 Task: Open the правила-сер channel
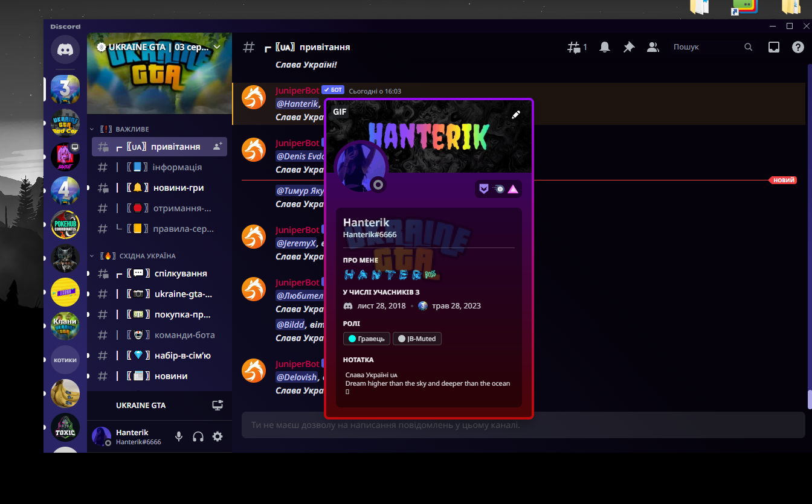159,229
